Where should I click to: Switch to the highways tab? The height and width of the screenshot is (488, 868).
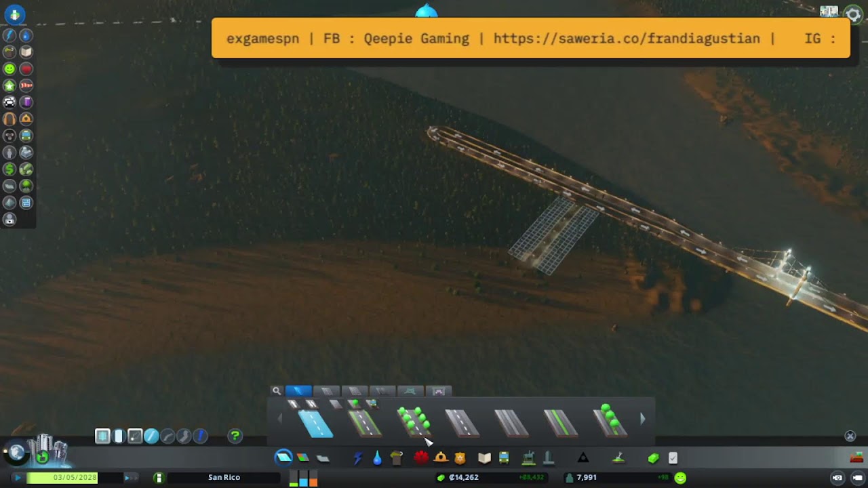coord(382,391)
